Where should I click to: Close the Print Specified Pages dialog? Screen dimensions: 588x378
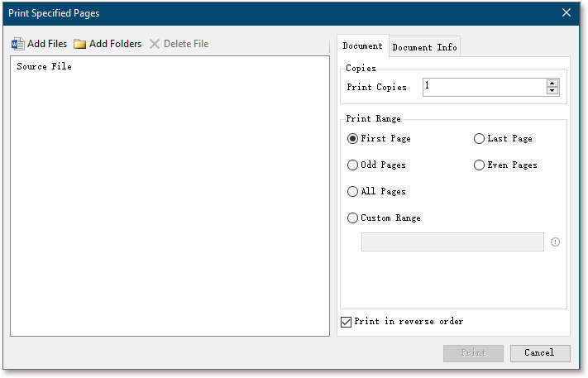tap(566, 12)
